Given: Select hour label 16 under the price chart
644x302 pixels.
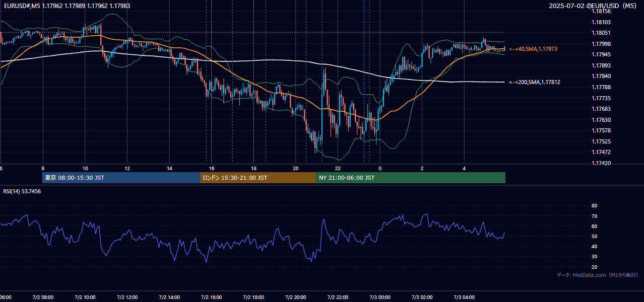Looking at the screenshot, I should [212, 169].
